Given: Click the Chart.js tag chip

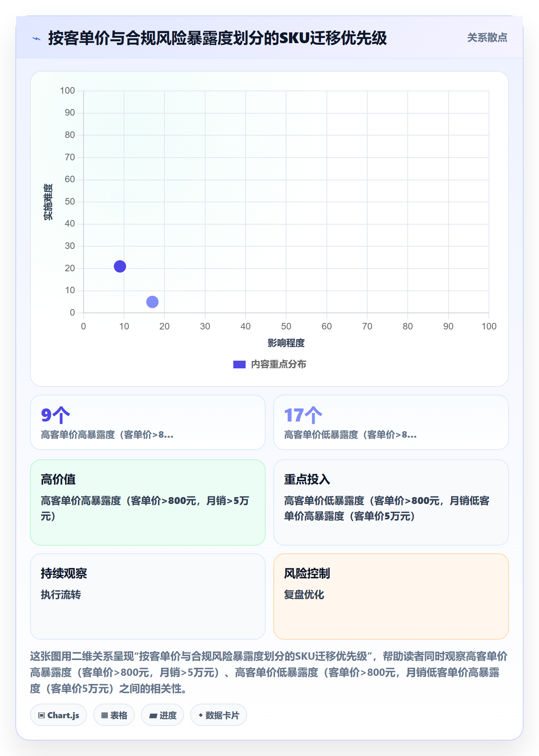Looking at the screenshot, I should click(x=59, y=715).
